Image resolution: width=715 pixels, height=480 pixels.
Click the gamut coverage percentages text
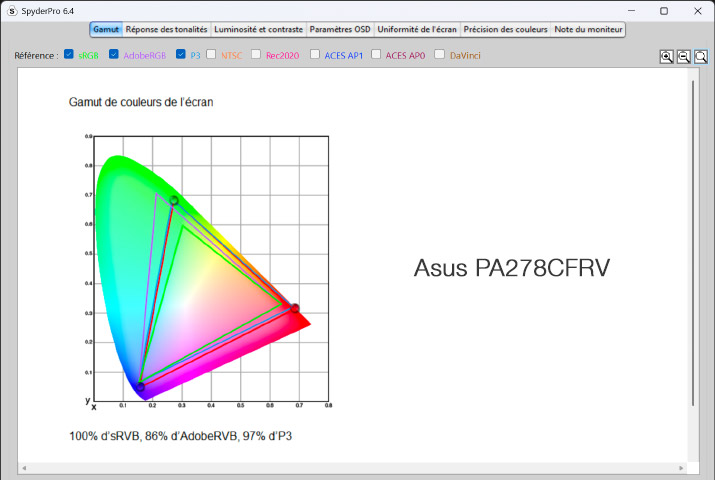181,436
